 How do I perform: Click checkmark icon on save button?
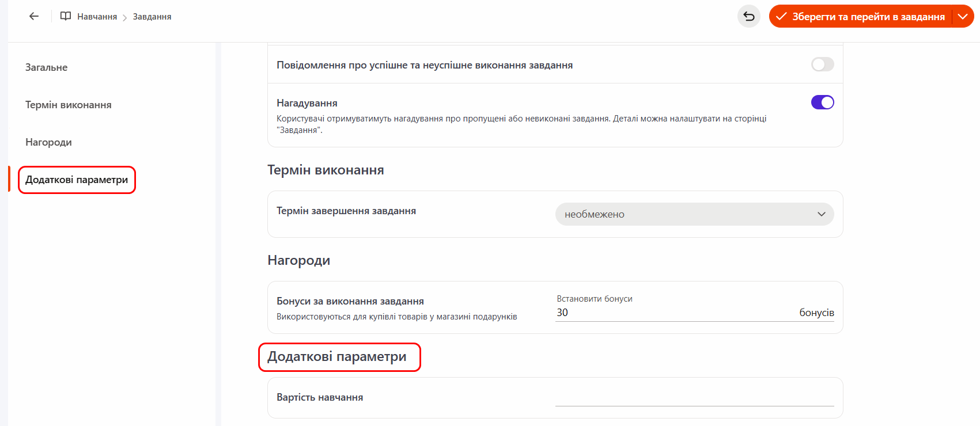click(x=781, y=17)
